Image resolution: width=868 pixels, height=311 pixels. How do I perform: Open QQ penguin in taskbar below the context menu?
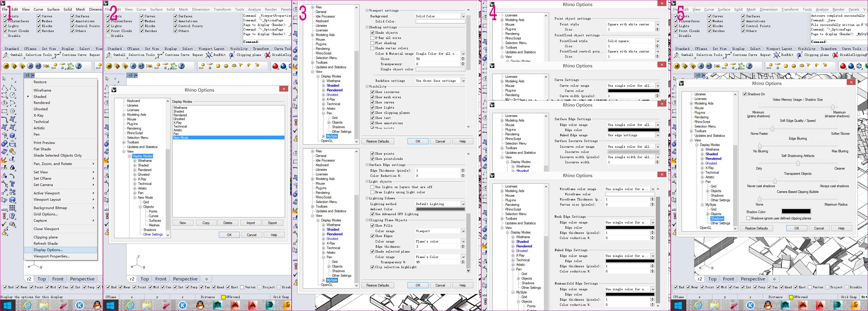pyautogui.click(x=97, y=305)
